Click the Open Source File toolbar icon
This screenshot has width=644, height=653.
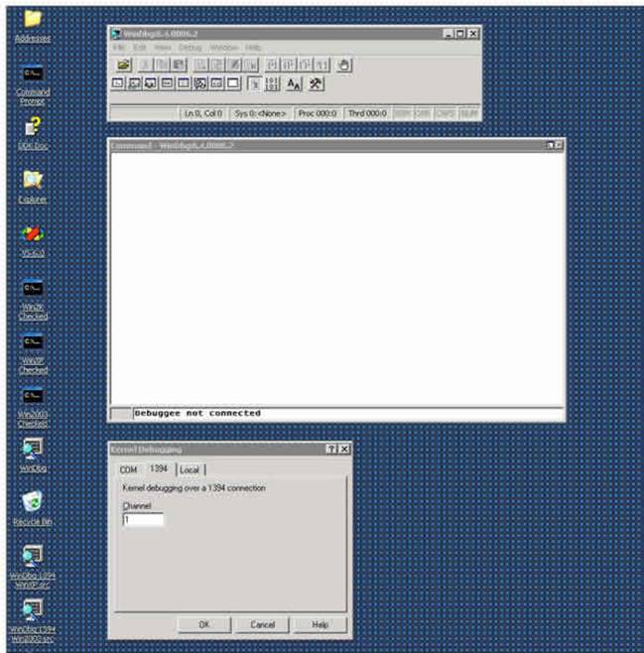(124, 65)
